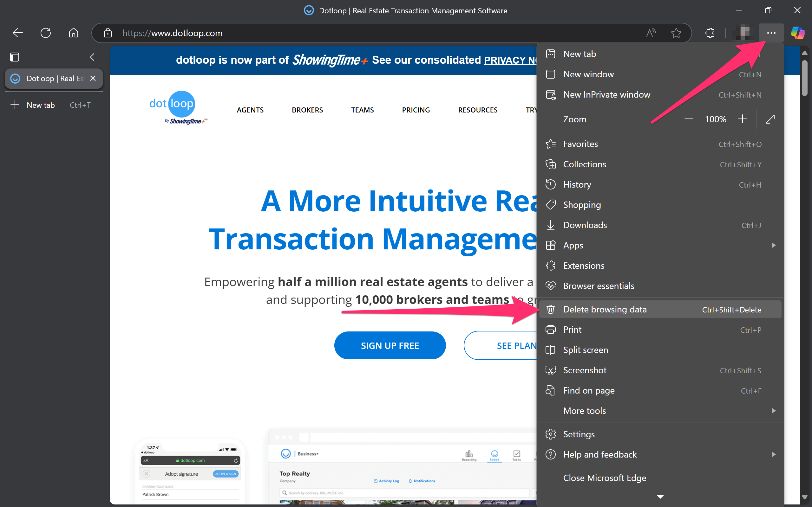Open the Extensions puzzle icon in toolbar

(x=710, y=33)
